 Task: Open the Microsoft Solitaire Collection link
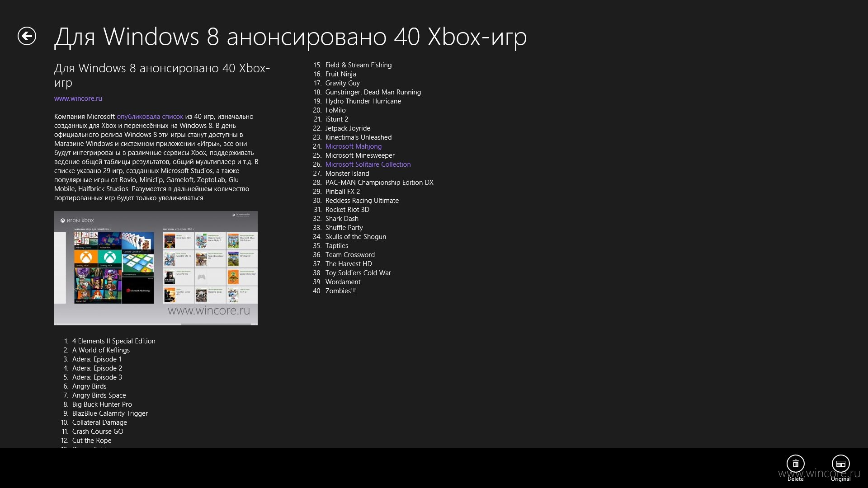click(368, 164)
